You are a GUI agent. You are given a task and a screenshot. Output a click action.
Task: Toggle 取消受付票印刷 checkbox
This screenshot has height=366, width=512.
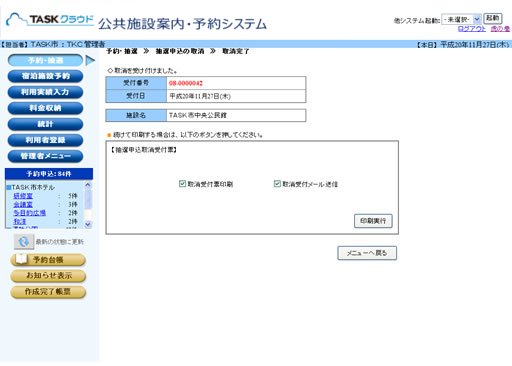point(182,184)
